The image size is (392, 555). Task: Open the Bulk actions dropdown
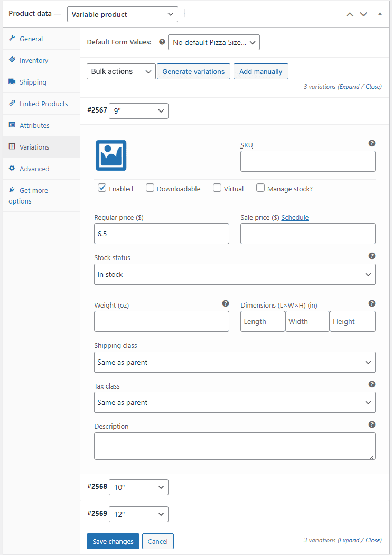tap(121, 71)
